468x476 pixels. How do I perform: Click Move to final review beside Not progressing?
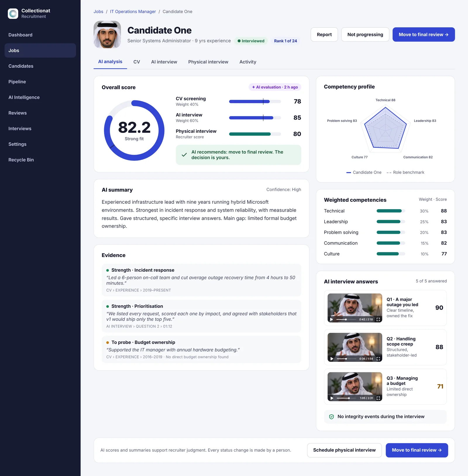(x=424, y=35)
